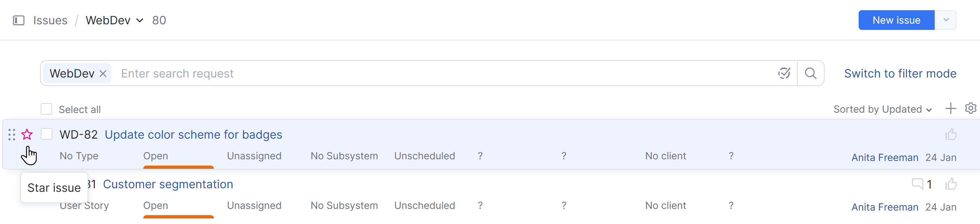Image resolution: width=980 pixels, height=224 pixels.
Task: Click the search magnifier icon
Action: [x=810, y=74]
